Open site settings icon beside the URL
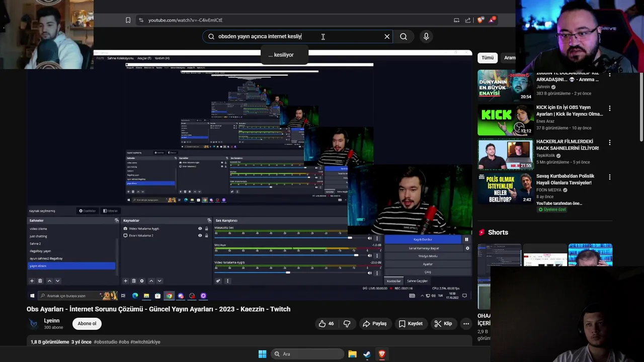Screen dimensions: 644x362 141,20
